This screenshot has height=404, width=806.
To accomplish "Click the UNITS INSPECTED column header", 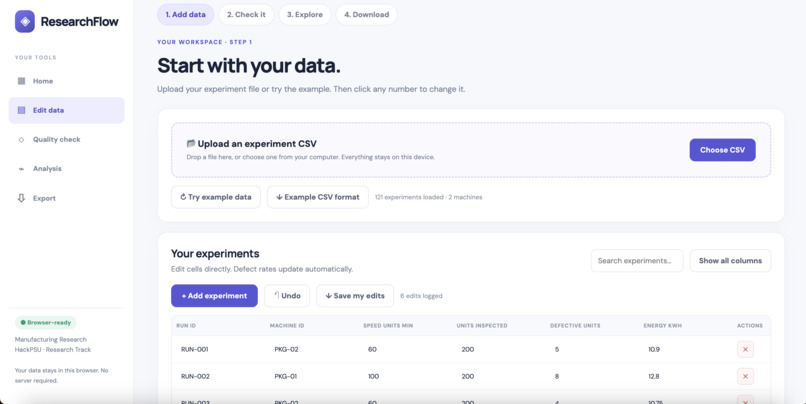I will pos(482,325).
